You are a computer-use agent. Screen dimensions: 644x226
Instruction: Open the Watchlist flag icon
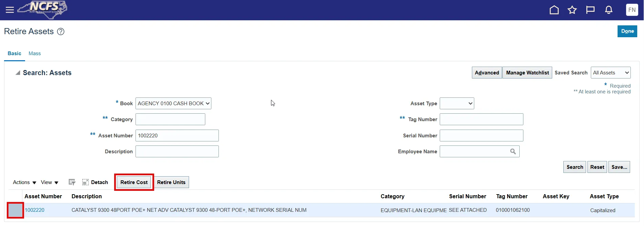[x=590, y=10]
